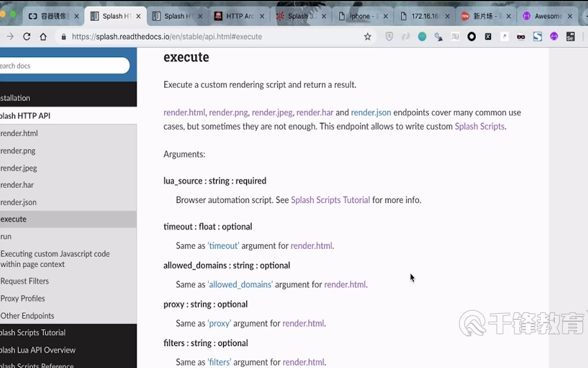The width and height of the screenshot is (588, 368).
Task: Go forward with the arrow button
Action: 10,36
